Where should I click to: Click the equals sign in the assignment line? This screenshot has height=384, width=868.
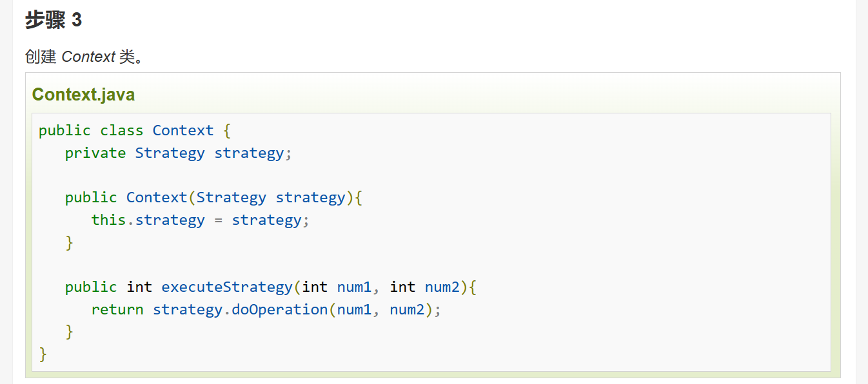[218, 220]
